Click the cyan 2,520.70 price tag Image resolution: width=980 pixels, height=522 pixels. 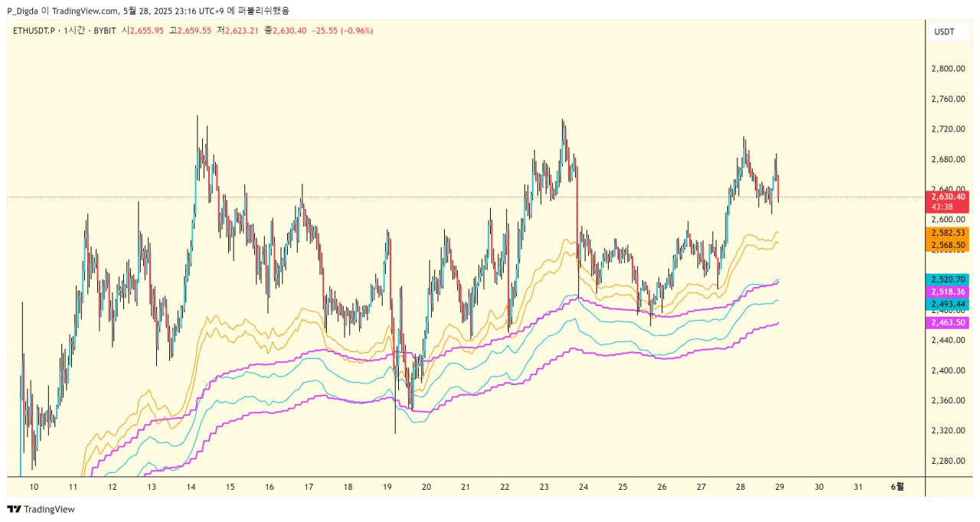pos(949,280)
